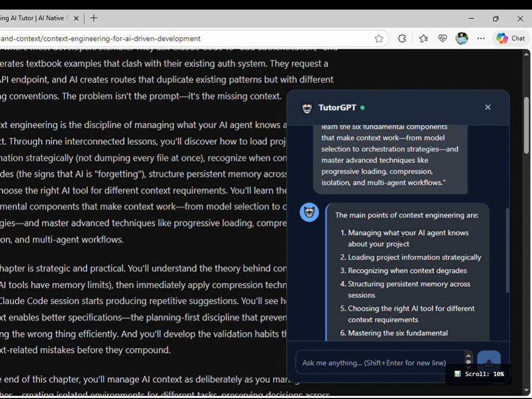Send the message with the arrow button
Image resolution: width=532 pixels, height=399 pixels.
point(488,363)
